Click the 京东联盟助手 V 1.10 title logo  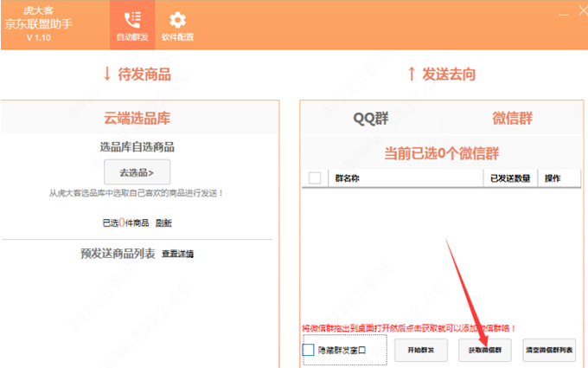39,24
